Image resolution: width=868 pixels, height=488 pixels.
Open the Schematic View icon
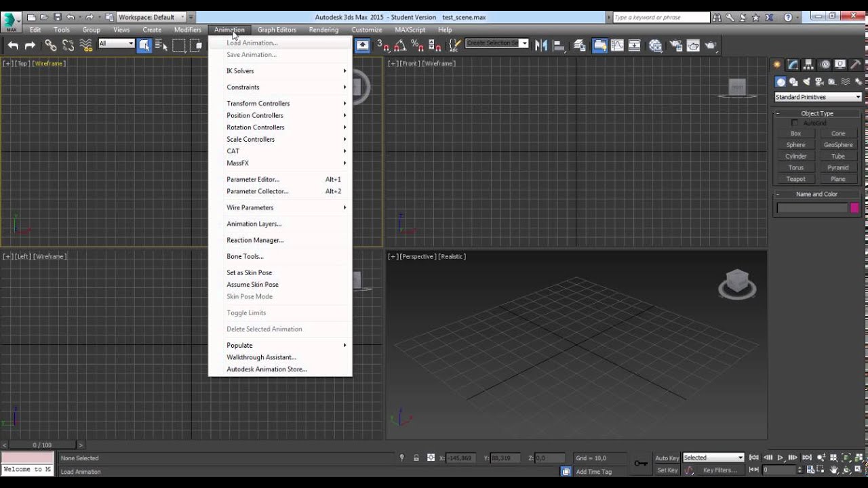(635, 45)
